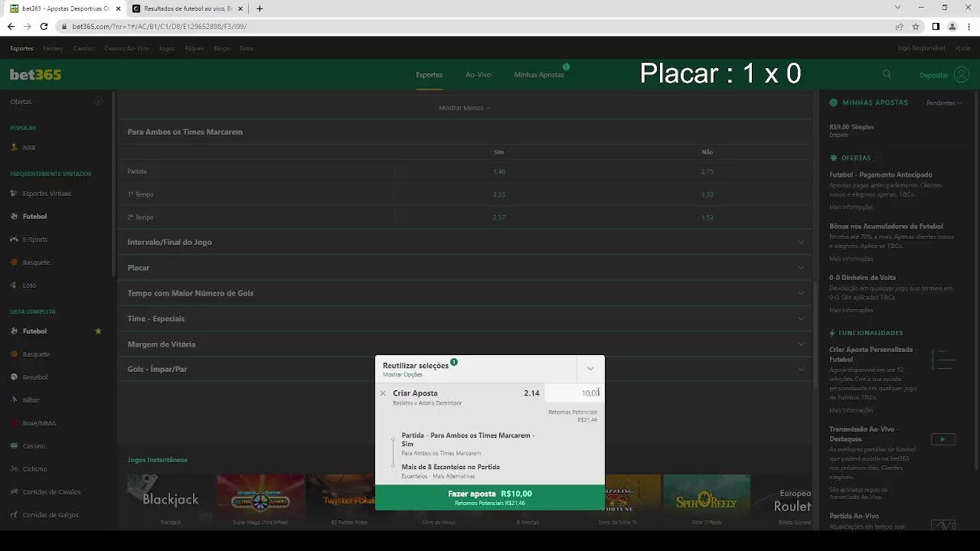The height and width of the screenshot is (551, 980).
Task: Select the Esportes header tab
Action: (x=429, y=75)
